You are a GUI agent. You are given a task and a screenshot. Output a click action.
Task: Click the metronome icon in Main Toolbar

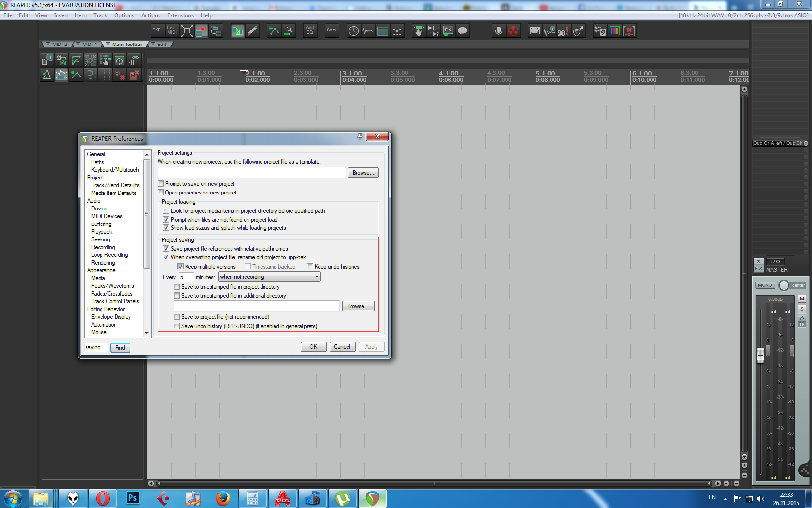tap(47, 75)
